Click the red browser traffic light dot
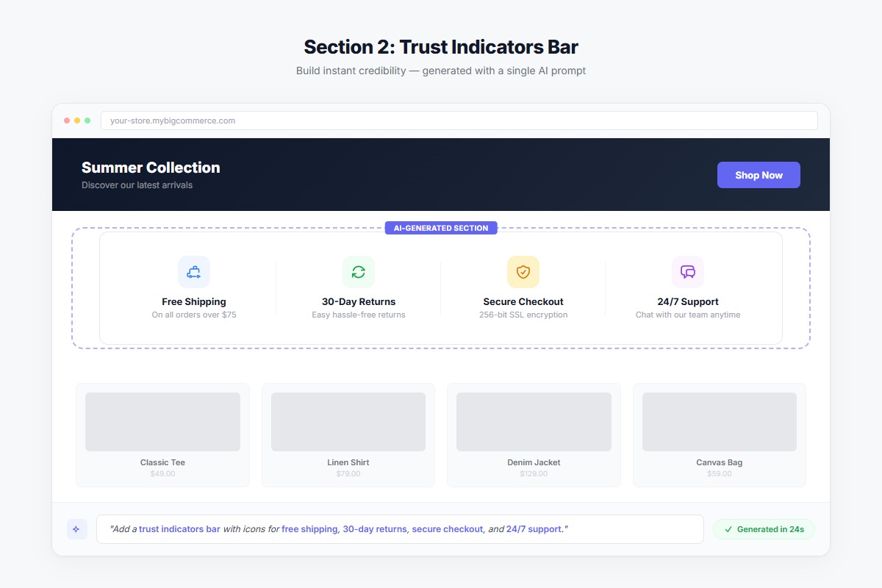 [x=66, y=120]
